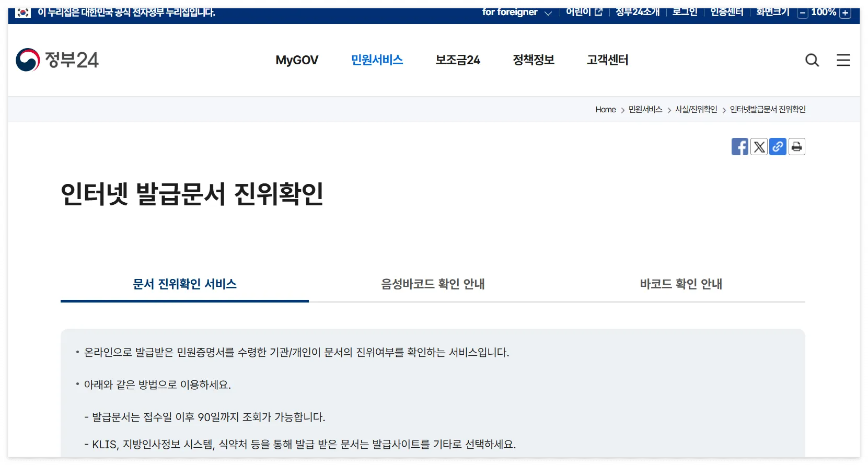Open the 보조금24 menu

[458, 60]
